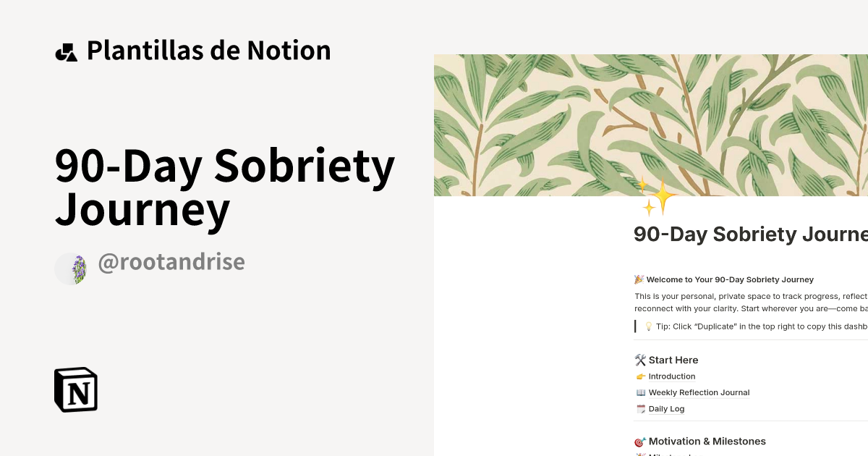Open the Daily Log link
868x456 pixels.
[x=666, y=408]
